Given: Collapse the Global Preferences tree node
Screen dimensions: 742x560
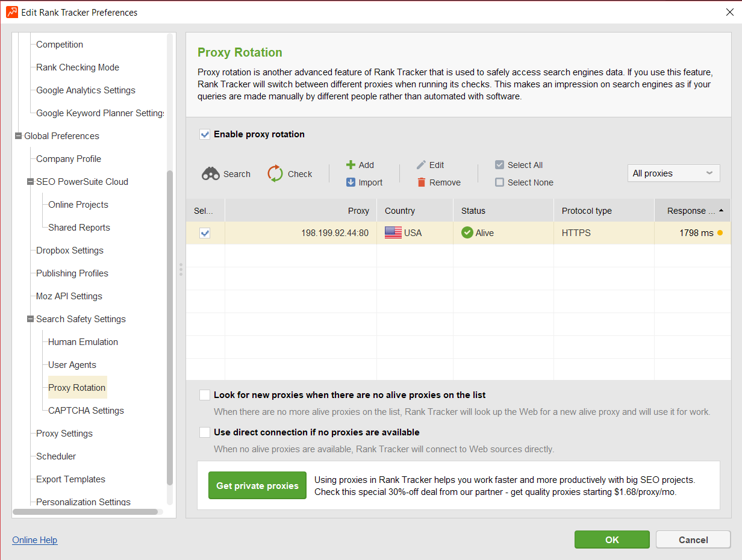Looking at the screenshot, I should click(19, 136).
